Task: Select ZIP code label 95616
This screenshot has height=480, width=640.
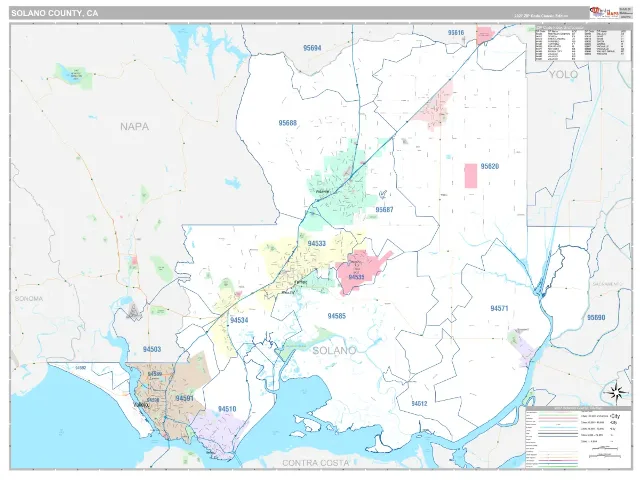Action: click(x=456, y=33)
